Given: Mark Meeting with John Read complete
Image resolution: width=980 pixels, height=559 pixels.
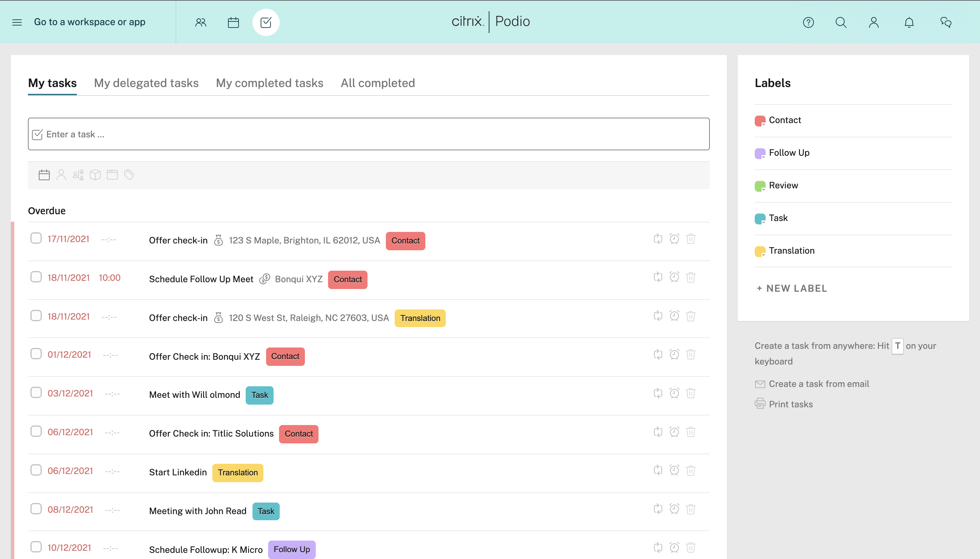Looking at the screenshot, I should 36,509.
